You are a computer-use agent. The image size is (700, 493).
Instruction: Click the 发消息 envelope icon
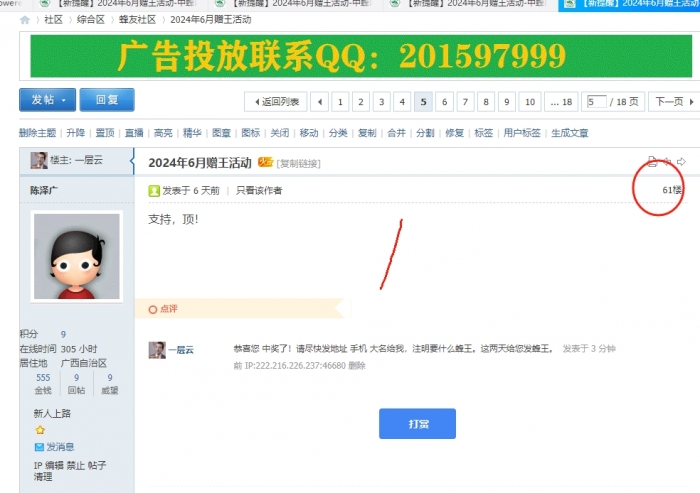(x=39, y=447)
